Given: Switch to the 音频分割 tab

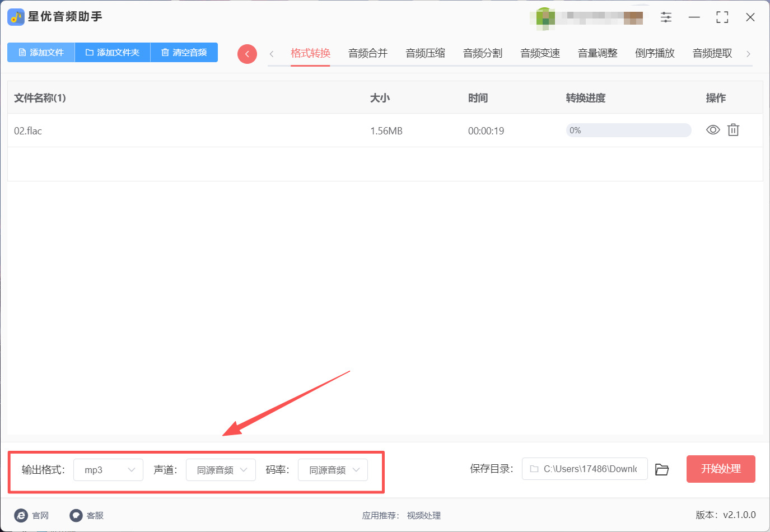Looking at the screenshot, I should [483, 53].
